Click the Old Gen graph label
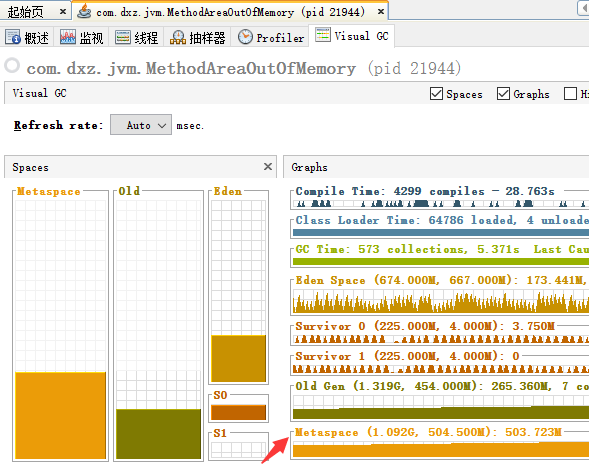This screenshot has height=470, width=589. pos(442,386)
